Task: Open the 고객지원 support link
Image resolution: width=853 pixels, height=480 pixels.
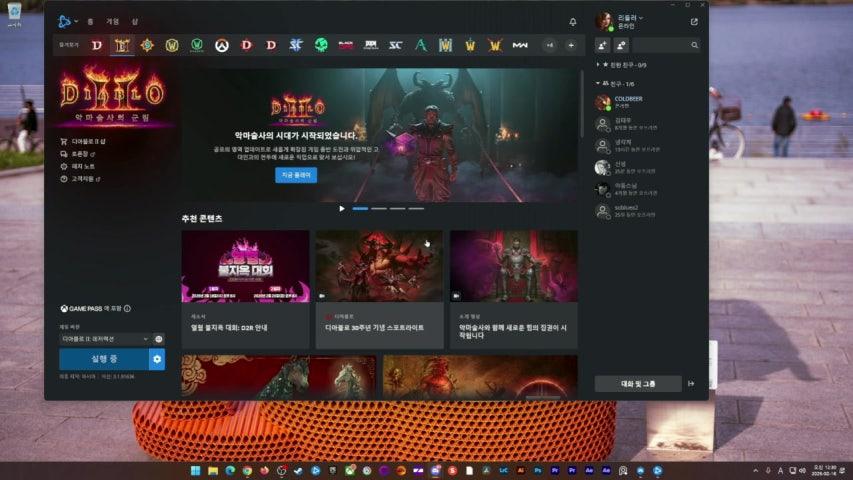Action: 81,179
